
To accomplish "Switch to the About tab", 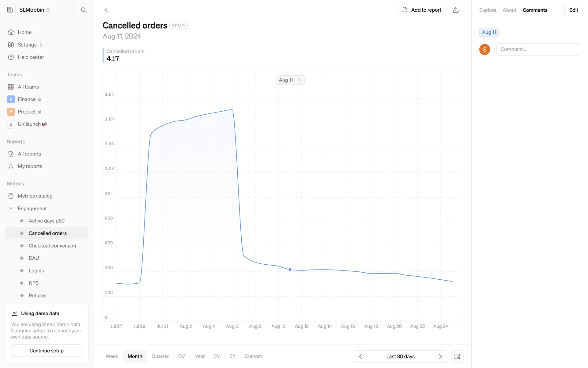I will click(x=509, y=10).
